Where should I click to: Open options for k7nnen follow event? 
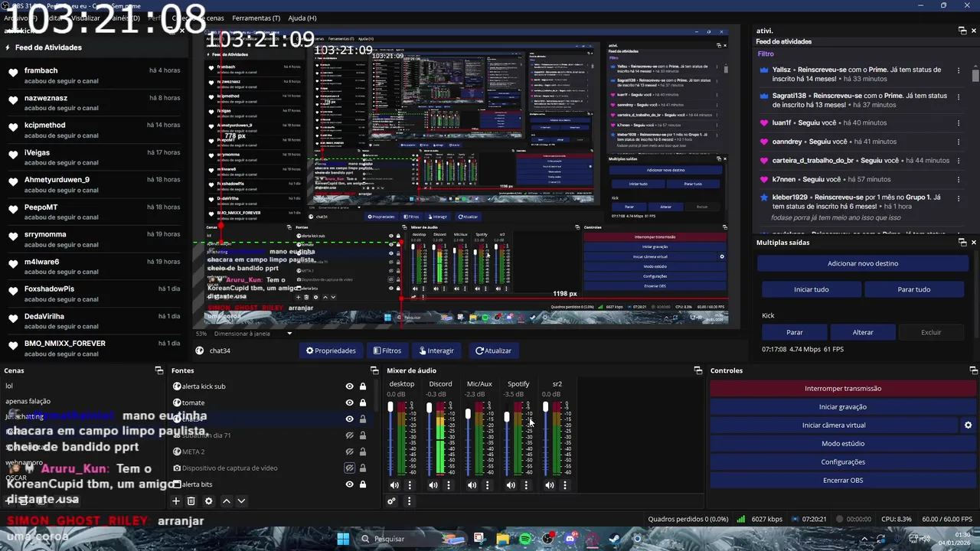click(959, 180)
